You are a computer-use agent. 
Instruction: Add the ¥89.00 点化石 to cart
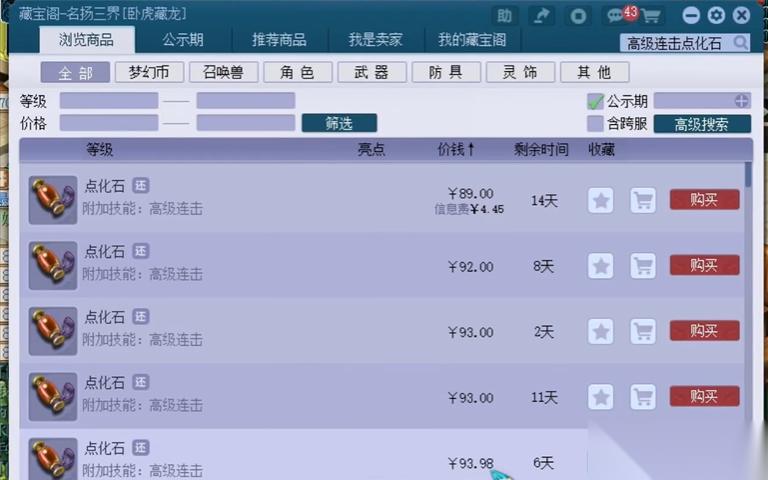coord(643,200)
